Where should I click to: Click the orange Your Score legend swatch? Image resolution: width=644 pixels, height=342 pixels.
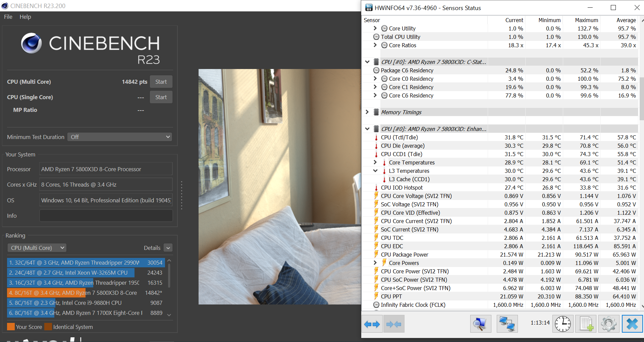[11, 327]
